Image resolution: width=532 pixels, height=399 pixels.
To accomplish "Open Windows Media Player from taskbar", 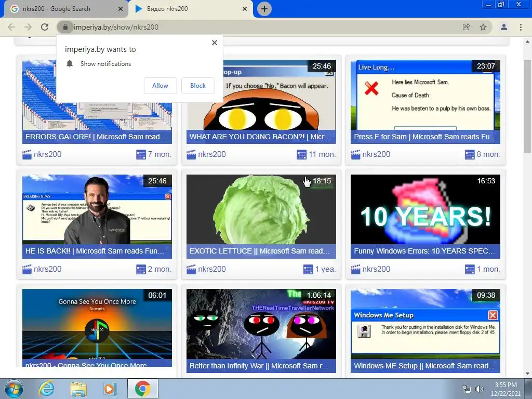I will pyautogui.click(x=110, y=389).
